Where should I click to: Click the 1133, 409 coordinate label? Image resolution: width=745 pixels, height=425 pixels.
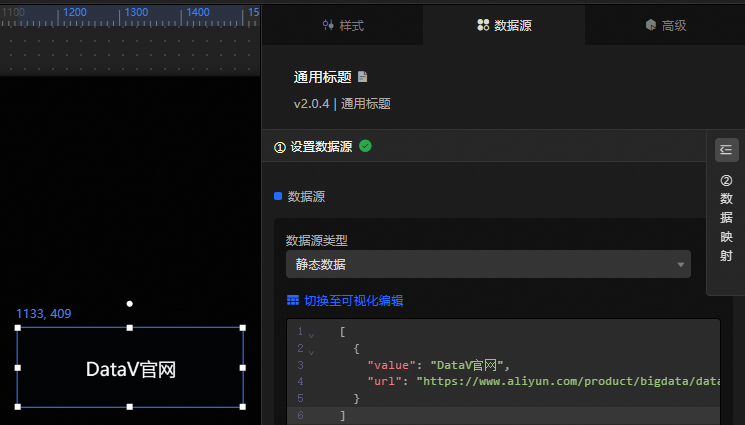[44, 314]
